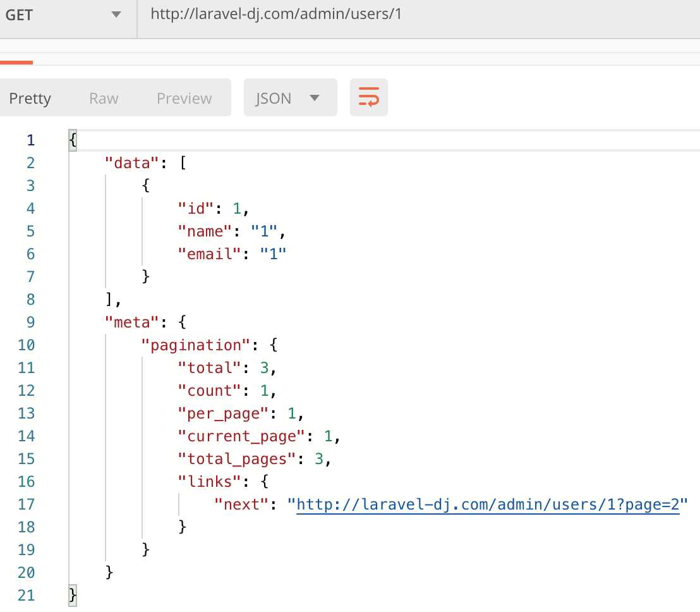Switch to the Preview view tab
The image size is (700, 612).
click(x=184, y=98)
